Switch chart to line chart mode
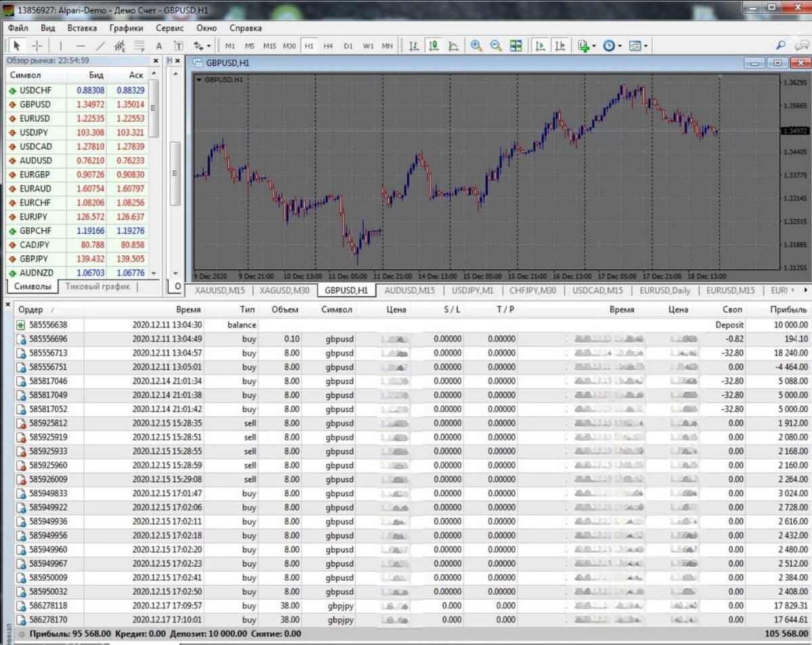The image size is (812, 645). point(453,46)
